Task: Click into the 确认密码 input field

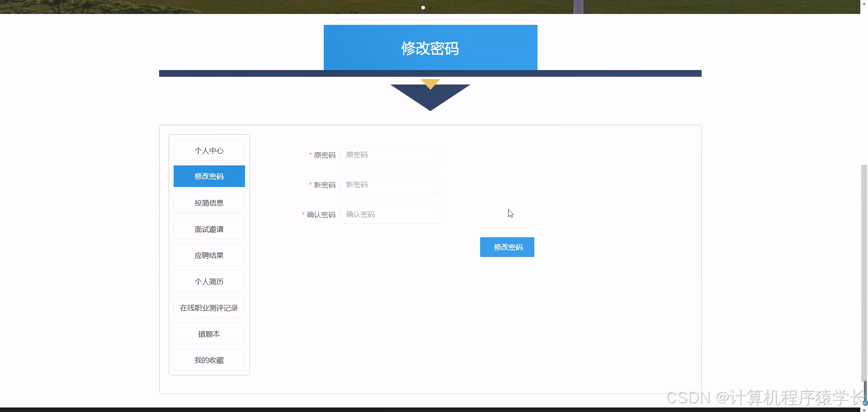Action: (390, 214)
